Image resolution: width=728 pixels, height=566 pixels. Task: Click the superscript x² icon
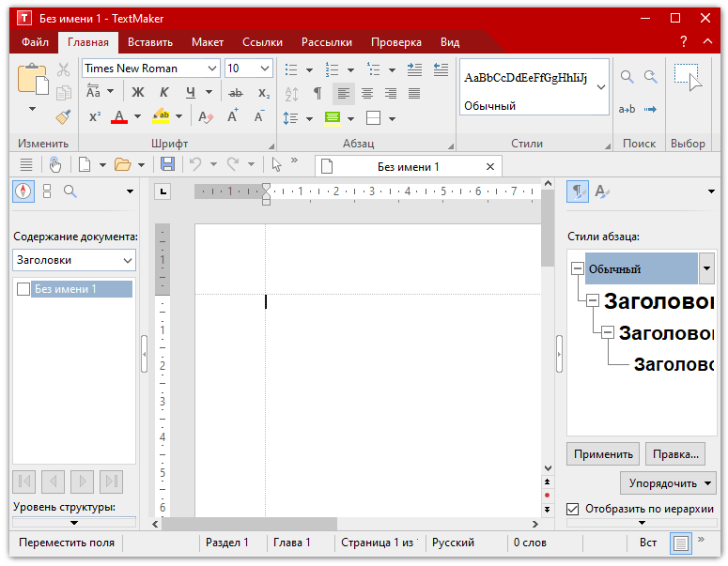[x=95, y=117]
